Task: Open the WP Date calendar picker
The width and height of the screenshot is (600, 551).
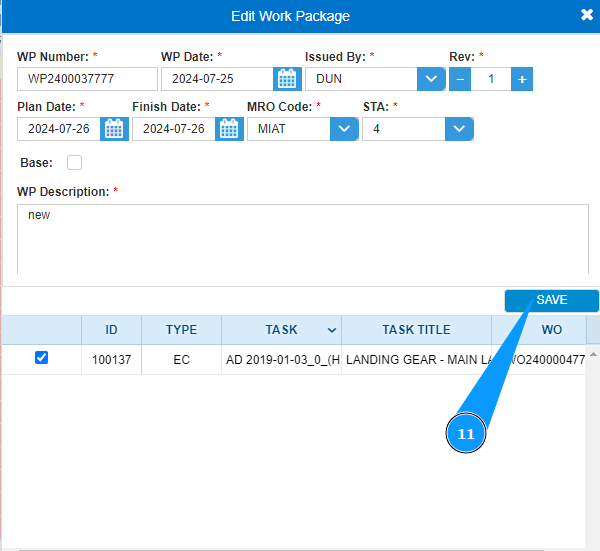Action: [287, 79]
